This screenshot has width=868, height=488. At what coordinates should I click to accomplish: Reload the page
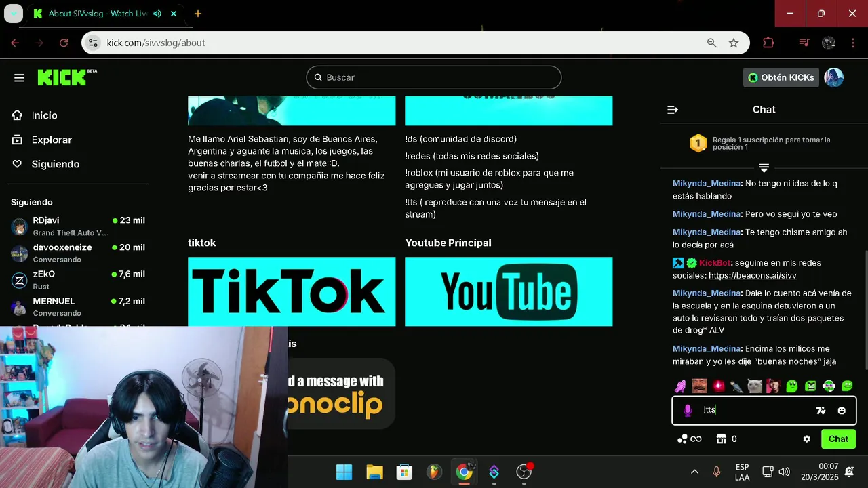coord(64,43)
